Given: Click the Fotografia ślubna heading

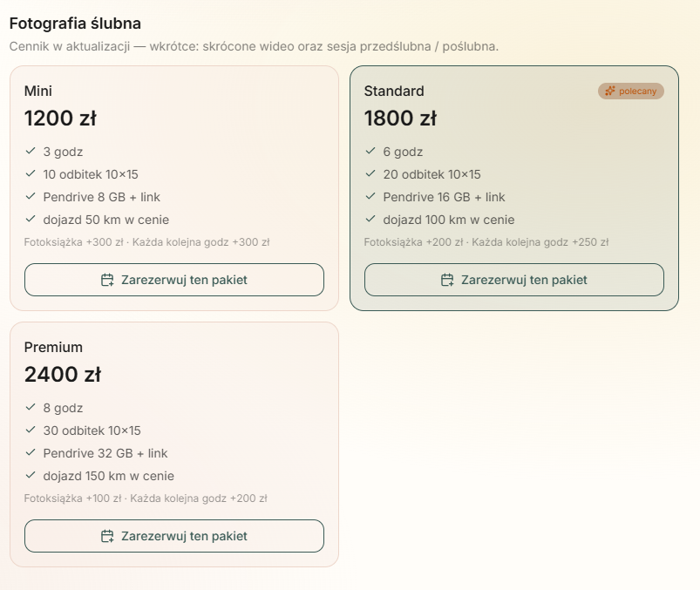Looking at the screenshot, I should click(x=75, y=24).
